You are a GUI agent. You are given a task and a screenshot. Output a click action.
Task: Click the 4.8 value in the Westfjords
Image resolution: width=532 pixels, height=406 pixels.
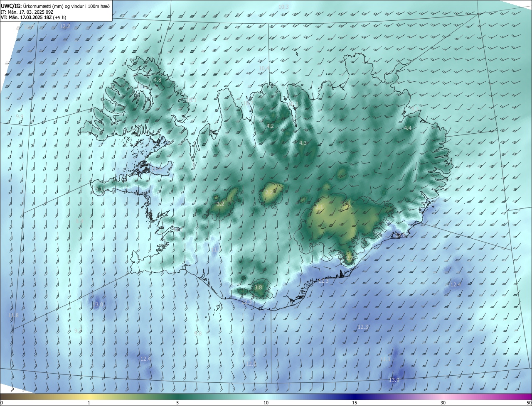158,80
